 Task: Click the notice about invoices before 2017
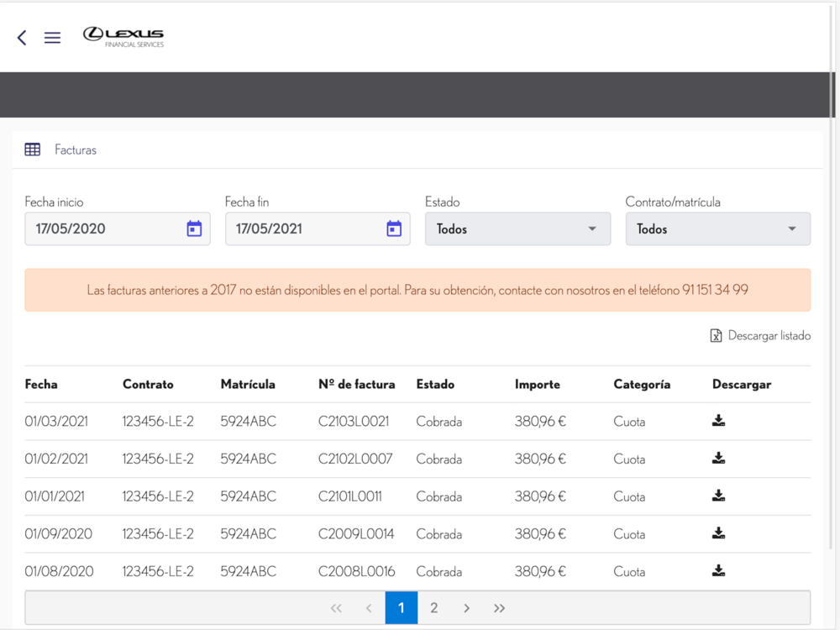tap(417, 290)
